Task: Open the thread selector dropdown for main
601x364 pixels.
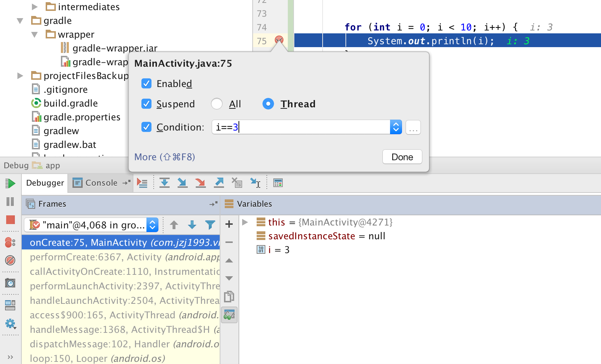Action: point(153,225)
